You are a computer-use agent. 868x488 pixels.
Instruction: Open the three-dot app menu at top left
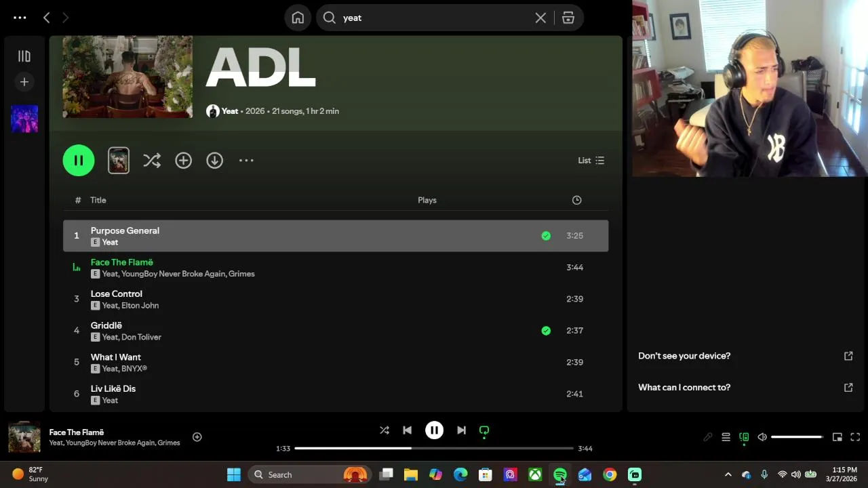coord(20,18)
